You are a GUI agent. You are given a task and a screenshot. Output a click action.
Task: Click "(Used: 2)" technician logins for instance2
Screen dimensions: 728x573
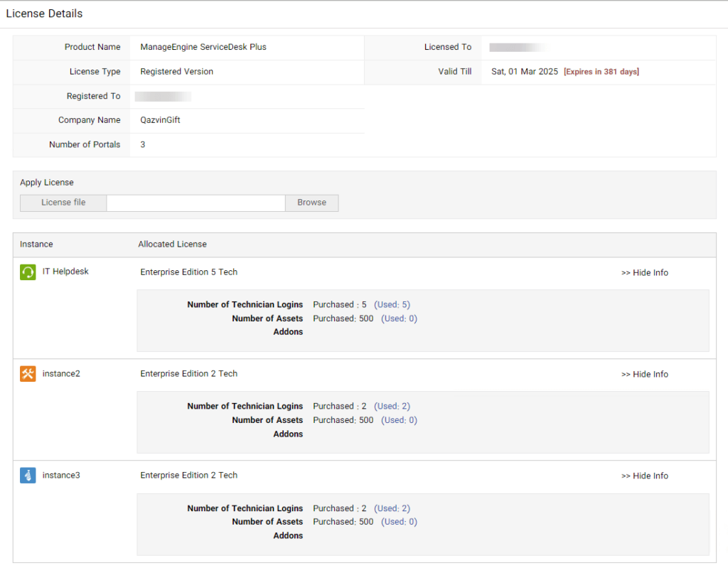(392, 407)
